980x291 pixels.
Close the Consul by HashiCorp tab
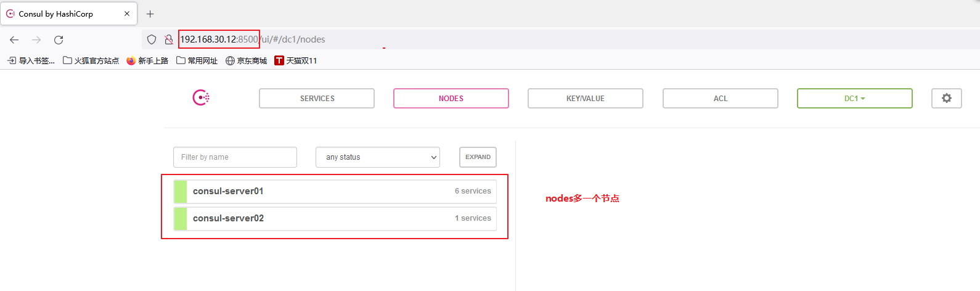coord(127,14)
